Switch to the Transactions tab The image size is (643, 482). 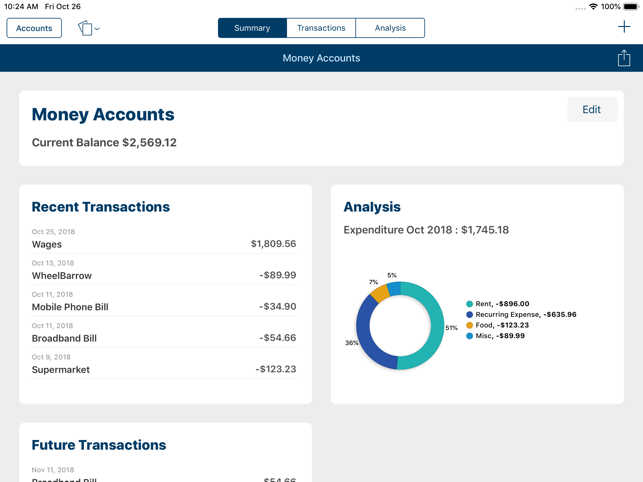tap(321, 28)
